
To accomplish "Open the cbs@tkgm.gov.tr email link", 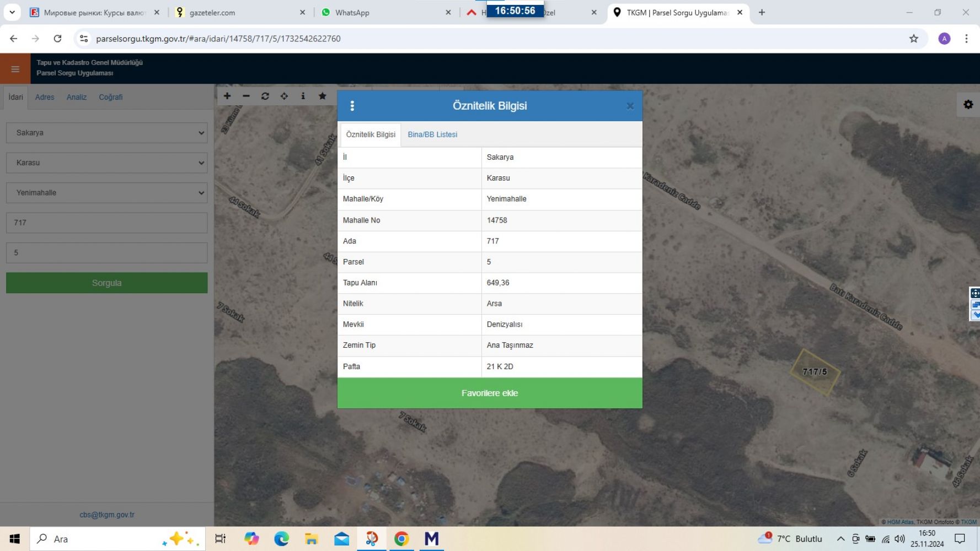I will pos(107,515).
